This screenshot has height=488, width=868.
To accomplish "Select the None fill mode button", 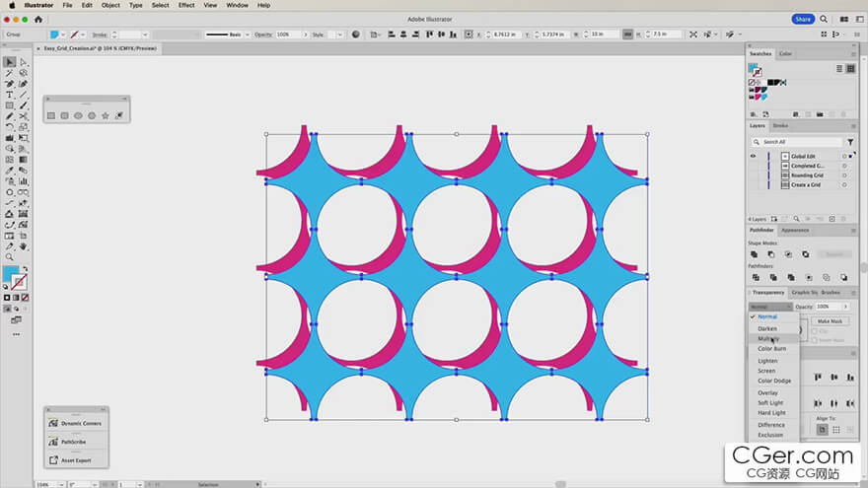I will (25, 298).
